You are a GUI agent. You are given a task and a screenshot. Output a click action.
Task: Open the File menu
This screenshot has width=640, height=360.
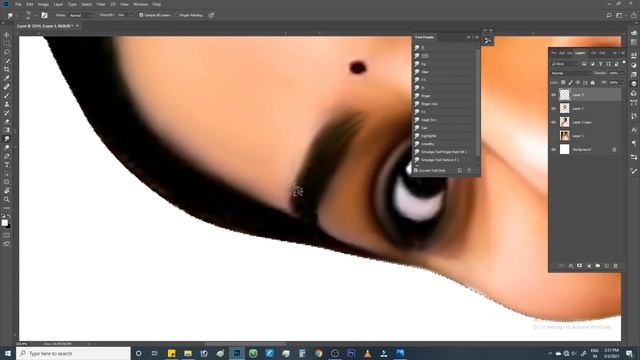coord(18,4)
